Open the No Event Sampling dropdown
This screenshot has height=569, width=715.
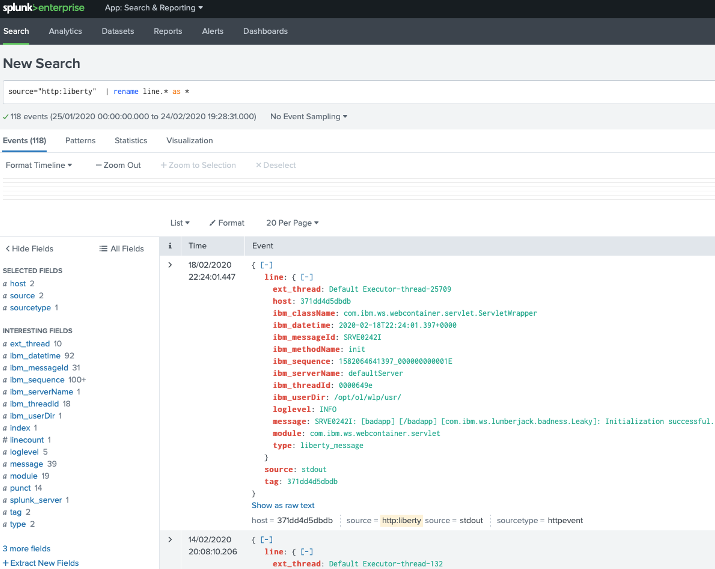[x=309, y=116]
